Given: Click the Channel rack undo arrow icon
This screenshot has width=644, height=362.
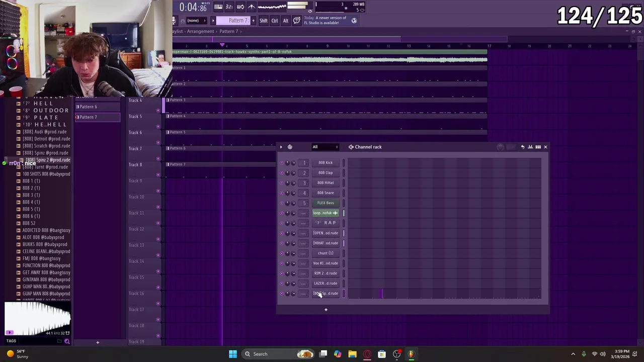Looking at the screenshot, I should click(523, 147).
